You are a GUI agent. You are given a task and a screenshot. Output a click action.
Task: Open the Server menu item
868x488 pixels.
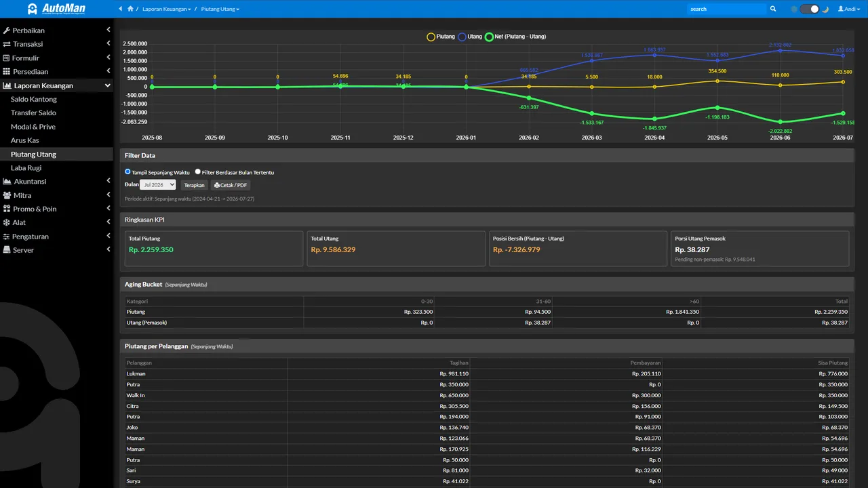coord(56,250)
